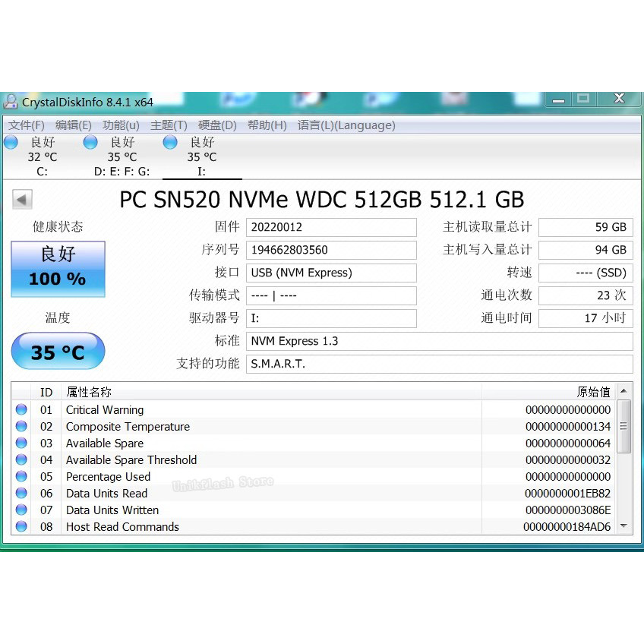Viewport: 644px width, 644px height.
Task: Minimize the CrystalDiskInfo window
Action: (558, 99)
